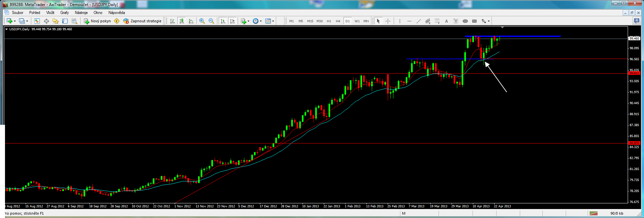Switch to W1 weekly timeframe
Screen dimensions: 644x218
click(x=357, y=21)
